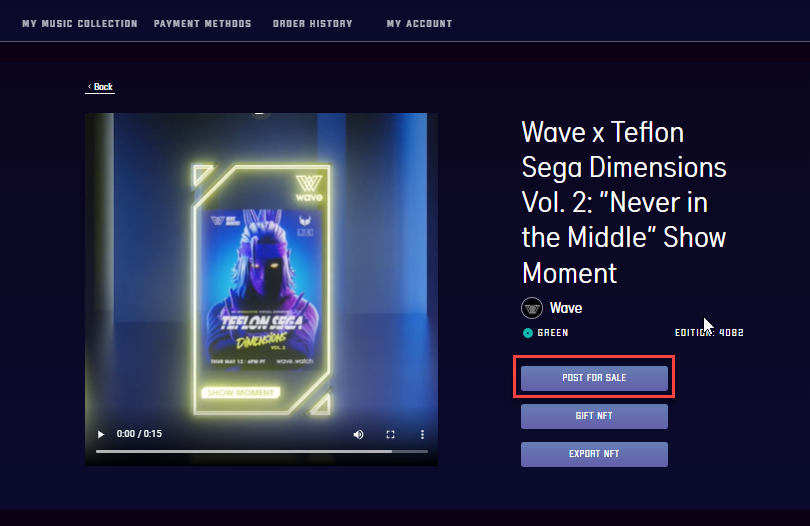The width and height of the screenshot is (810, 526).
Task: Click the Wave artist name
Action: [x=566, y=308]
